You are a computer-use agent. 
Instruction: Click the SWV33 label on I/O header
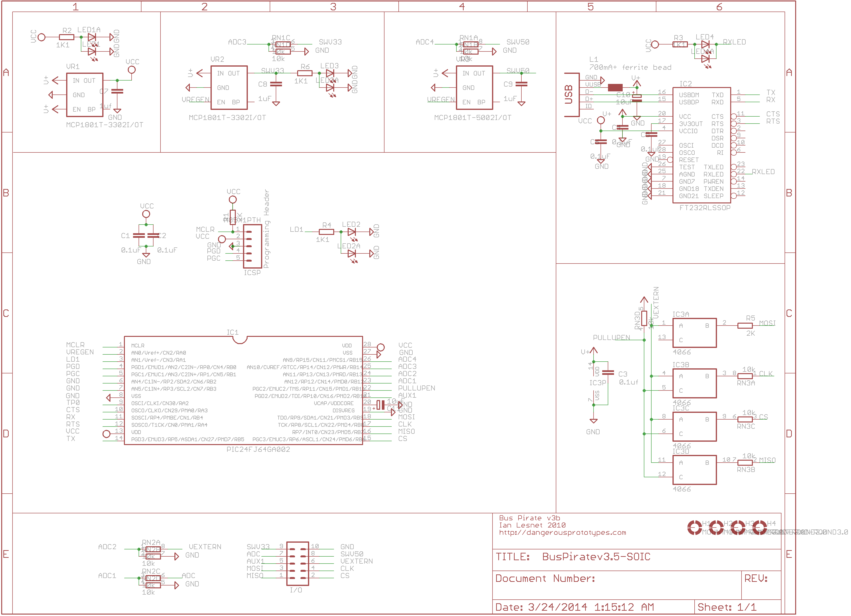[258, 547]
